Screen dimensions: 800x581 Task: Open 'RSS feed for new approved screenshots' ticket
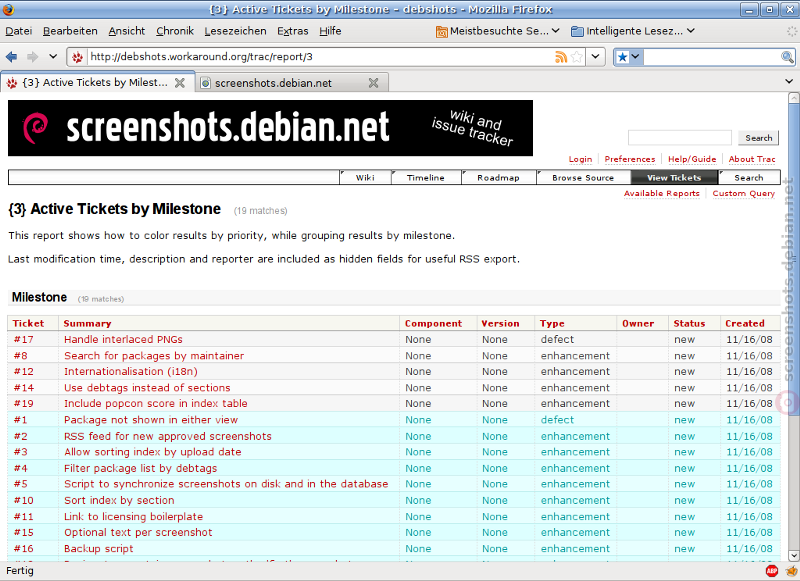point(168,436)
